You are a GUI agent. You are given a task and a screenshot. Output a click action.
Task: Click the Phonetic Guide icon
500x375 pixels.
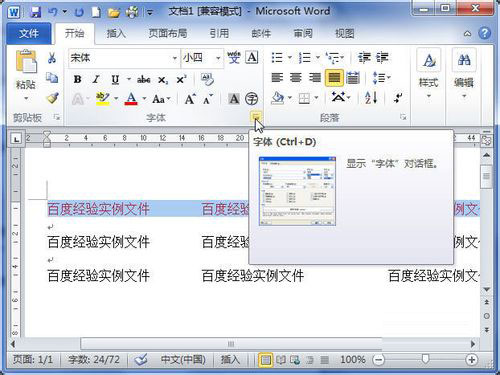pyautogui.click(x=234, y=57)
